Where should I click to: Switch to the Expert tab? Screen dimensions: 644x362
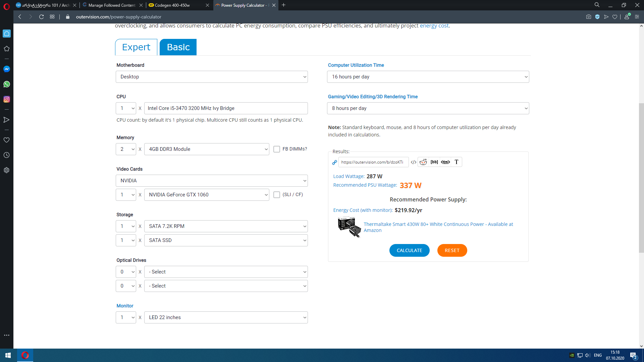[x=136, y=47]
